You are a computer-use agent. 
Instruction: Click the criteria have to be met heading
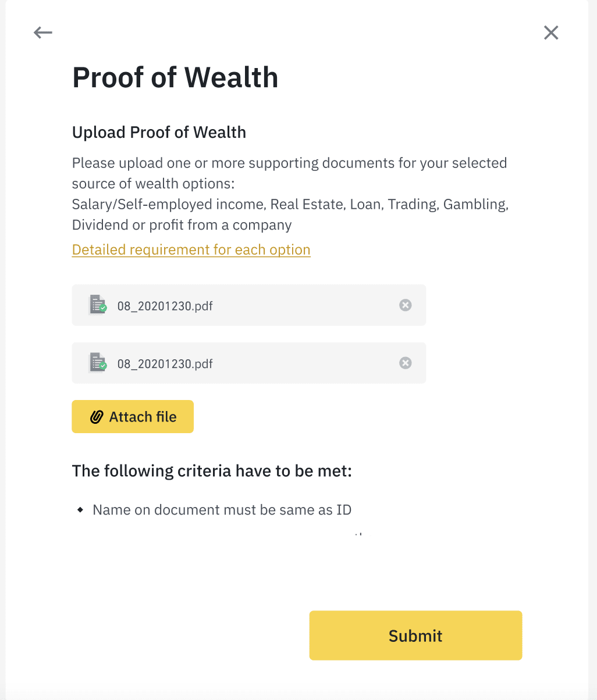[212, 470]
